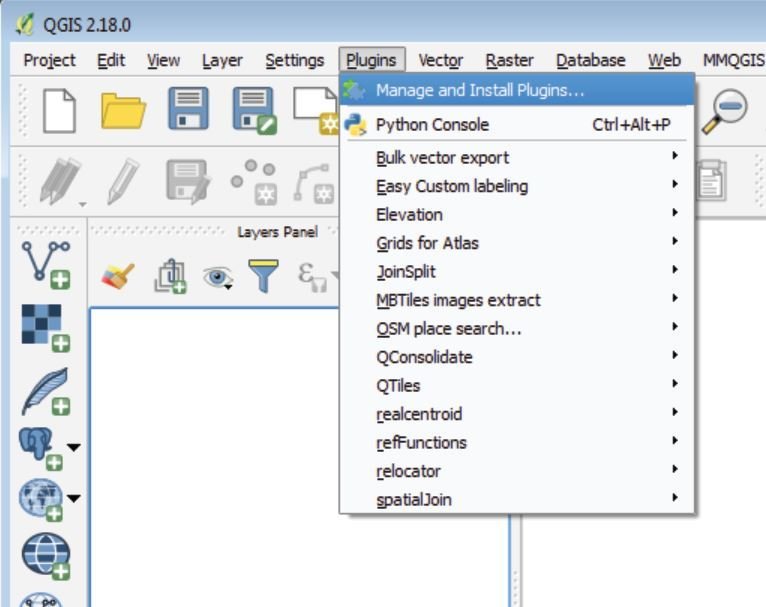The width and height of the screenshot is (766, 607).
Task: Expand the PostGIS layer dropdown arrow
Action: (x=74, y=447)
